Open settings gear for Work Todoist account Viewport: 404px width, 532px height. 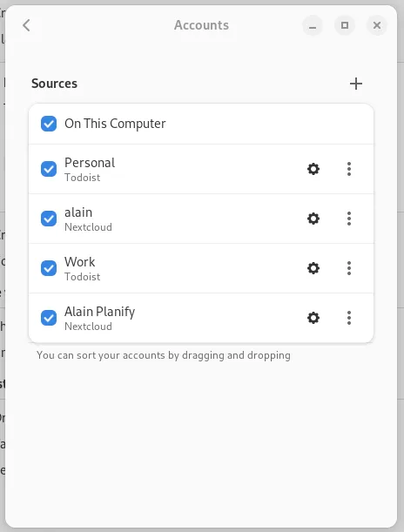(x=313, y=268)
